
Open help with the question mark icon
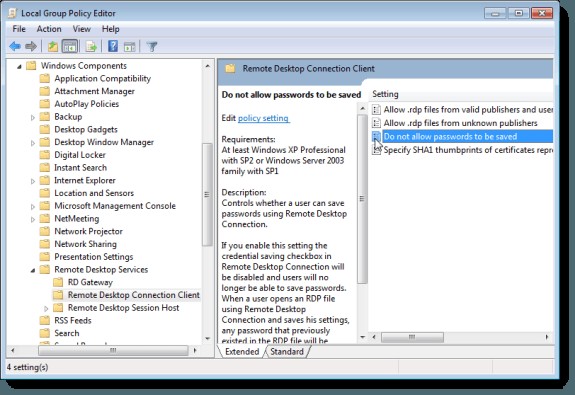[113, 46]
